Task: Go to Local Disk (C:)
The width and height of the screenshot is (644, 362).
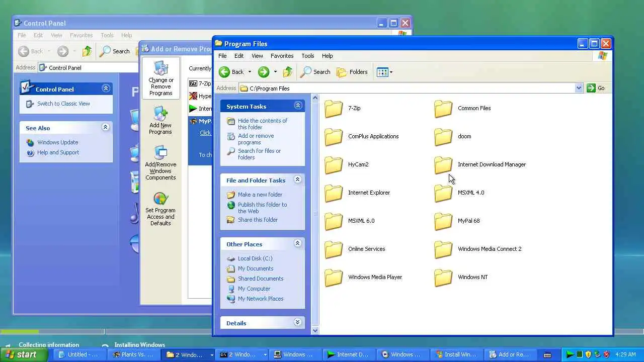Action: [x=250, y=258]
